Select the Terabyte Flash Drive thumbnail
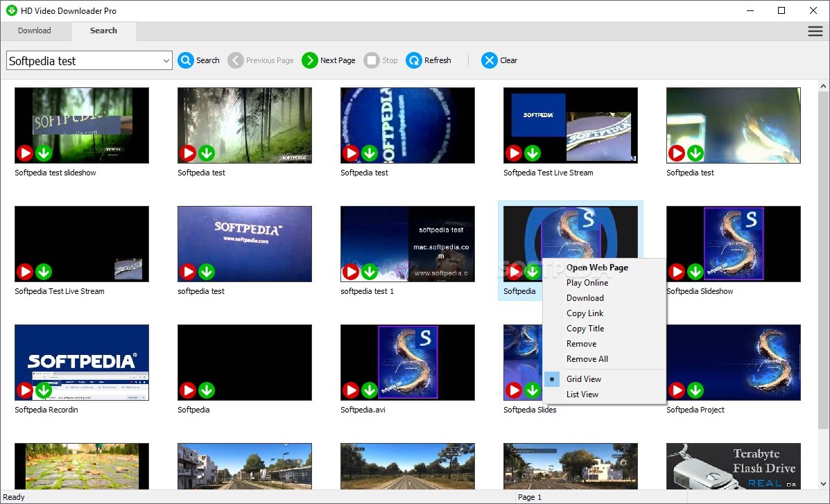The image size is (830, 504). tap(733, 466)
